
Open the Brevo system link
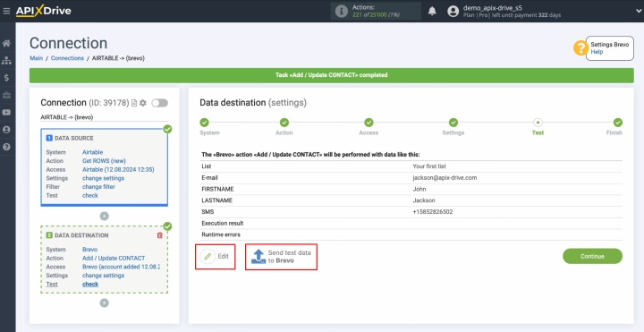89,250
